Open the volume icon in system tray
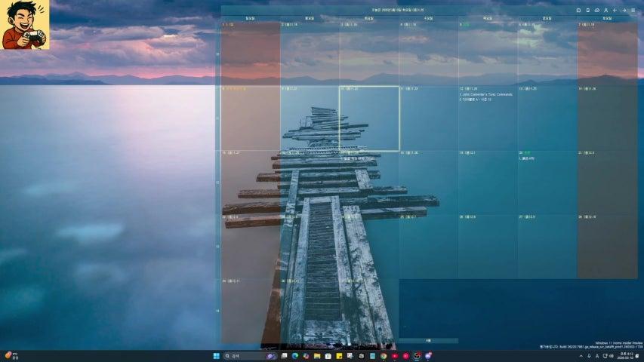This screenshot has height=362, width=644. coord(611,356)
